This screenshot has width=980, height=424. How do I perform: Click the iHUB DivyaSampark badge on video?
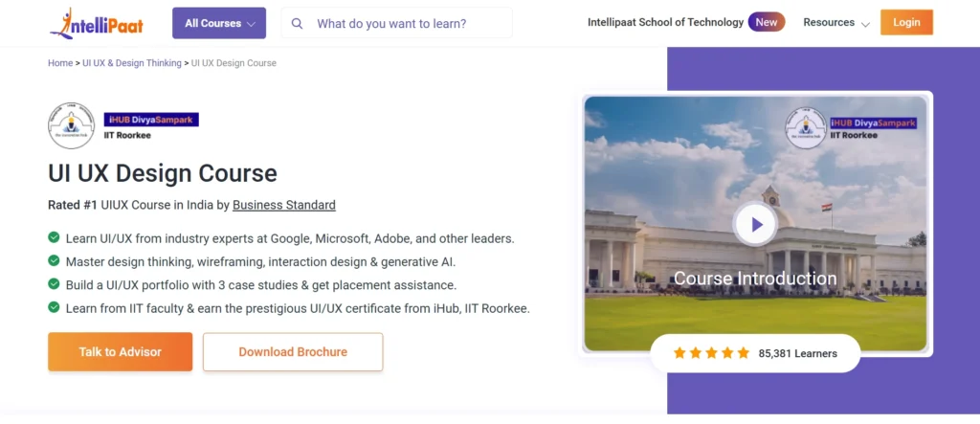click(873, 123)
